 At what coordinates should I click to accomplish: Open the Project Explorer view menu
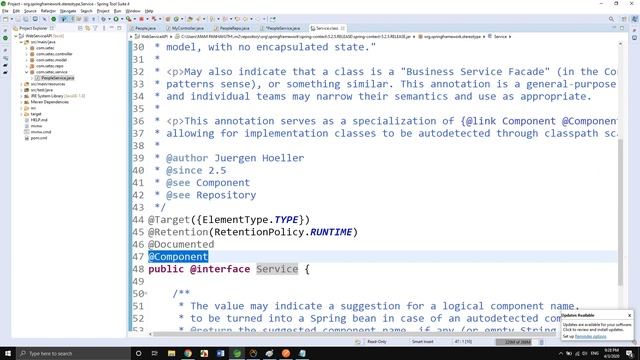pos(104,28)
